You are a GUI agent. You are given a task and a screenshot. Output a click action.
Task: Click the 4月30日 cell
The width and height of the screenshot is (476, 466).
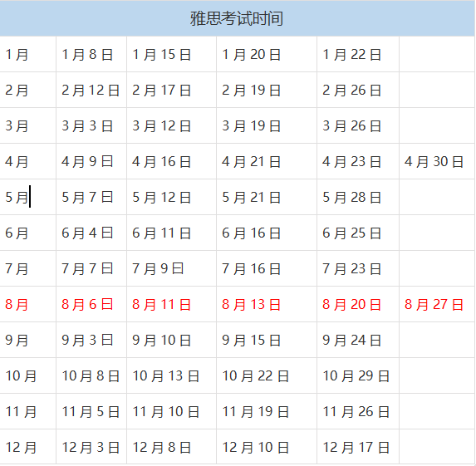(x=437, y=161)
